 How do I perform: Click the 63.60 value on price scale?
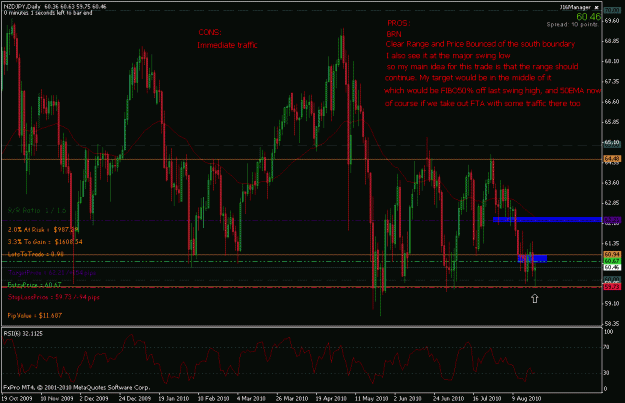612,183
